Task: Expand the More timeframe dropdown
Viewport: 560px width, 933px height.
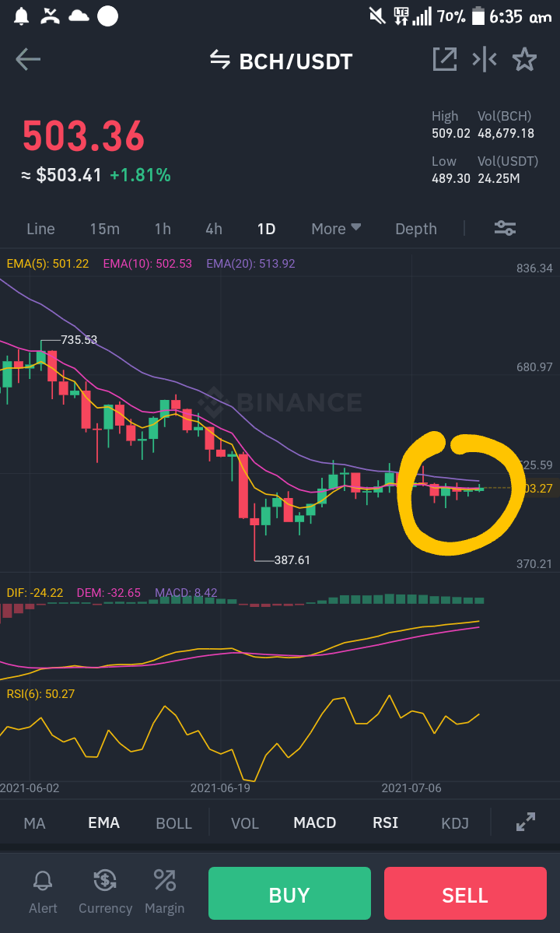Action: coord(336,229)
